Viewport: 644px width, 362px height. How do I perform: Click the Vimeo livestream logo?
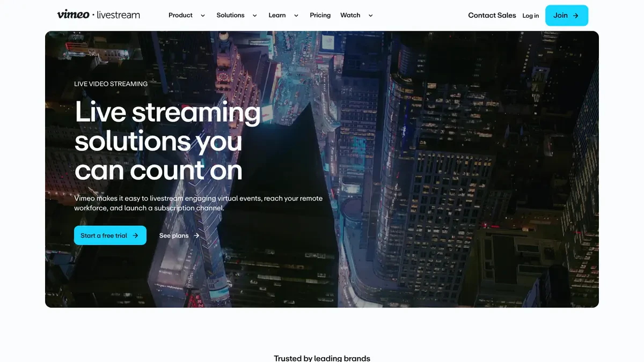click(x=99, y=15)
